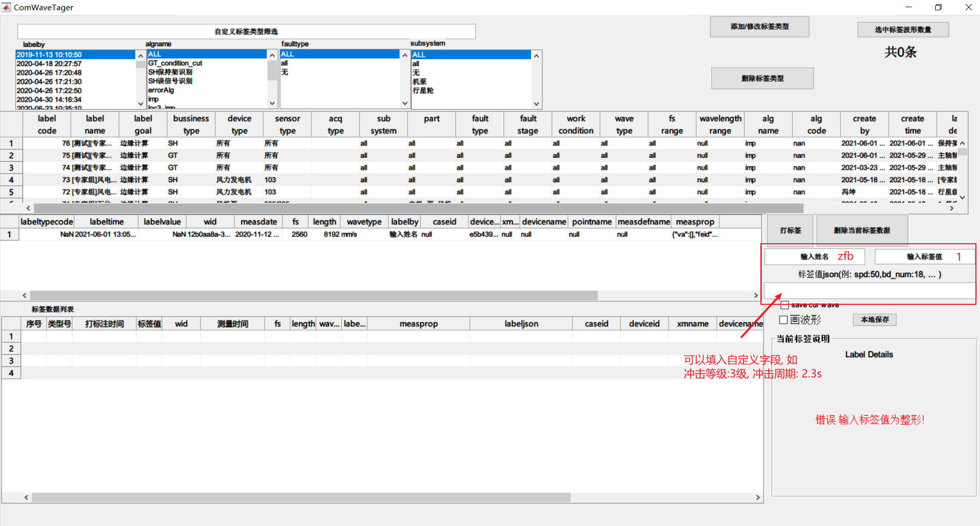Click the ComWaveTager app icon in title bar
The width and height of the screenshot is (980, 526).
[6, 7]
